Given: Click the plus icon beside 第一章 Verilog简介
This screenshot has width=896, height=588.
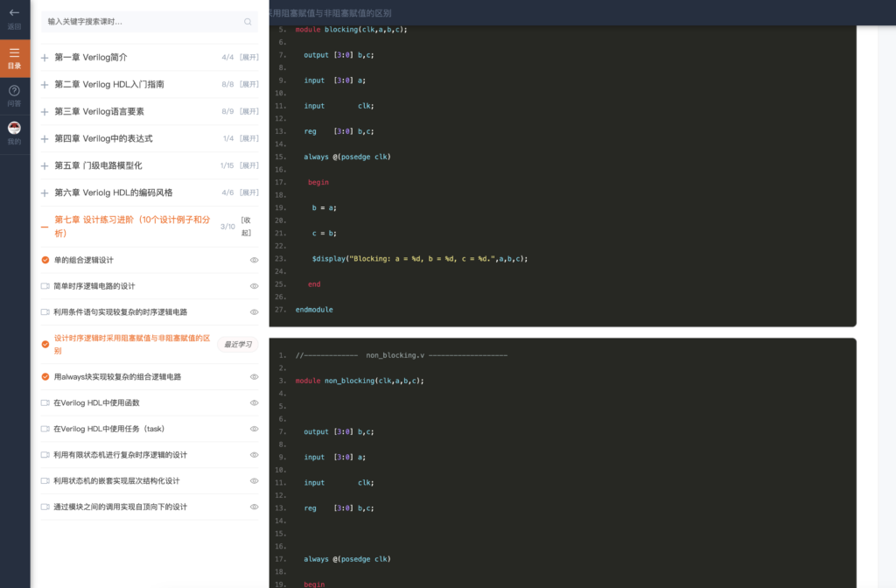Looking at the screenshot, I should tap(45, 58).
